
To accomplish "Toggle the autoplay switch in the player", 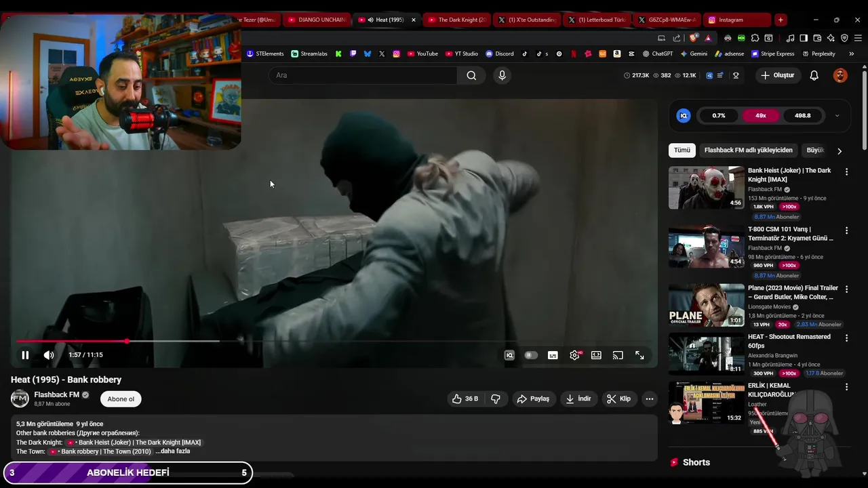I will [531, 355].
